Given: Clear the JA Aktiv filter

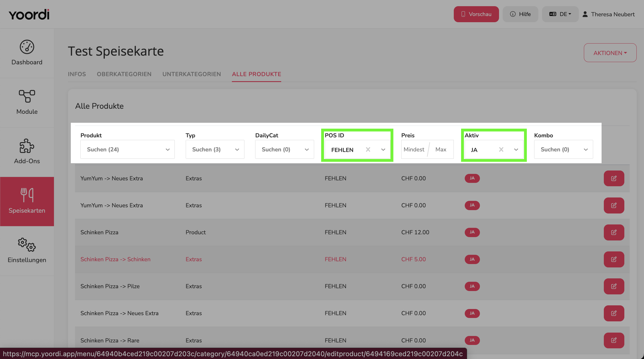Looking at the screenshot, I should [x=501, y=149].
